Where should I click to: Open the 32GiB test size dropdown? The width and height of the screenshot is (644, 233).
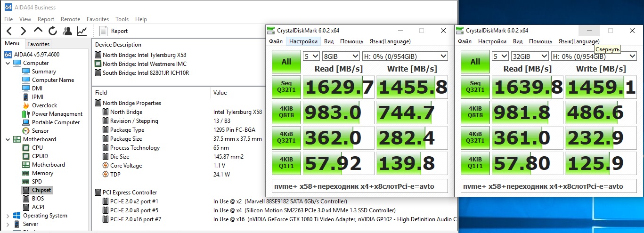[x=530, y=56]
